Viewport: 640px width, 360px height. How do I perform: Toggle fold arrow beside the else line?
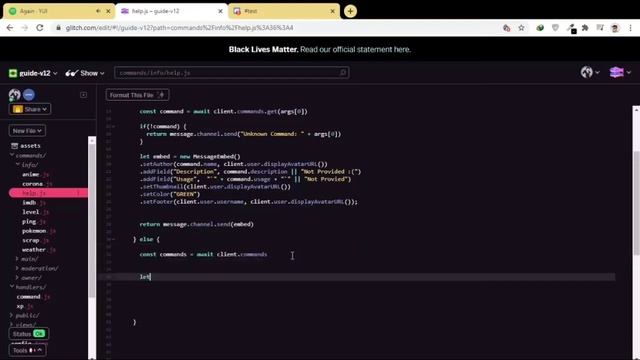tap(113, 240)
